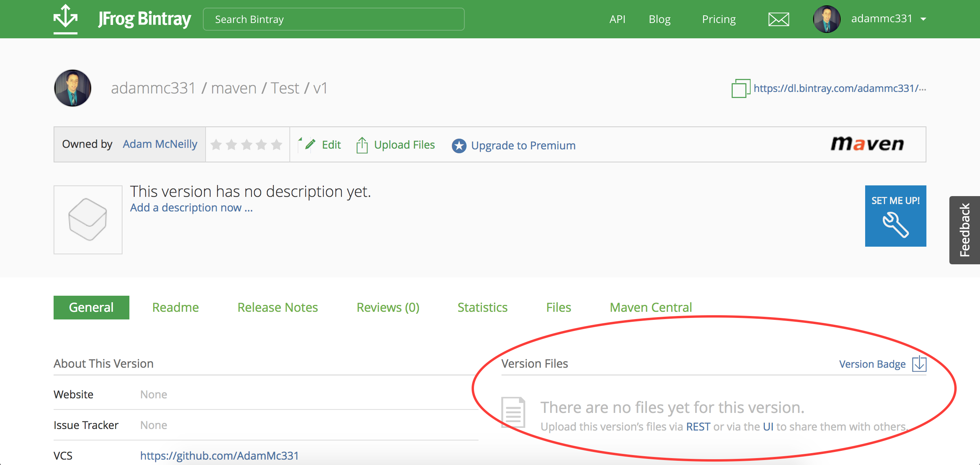The width and height of the screenshot is (980, 465).
Task: Open the Adam McNeilly owner link
Action: click(160, 144)
